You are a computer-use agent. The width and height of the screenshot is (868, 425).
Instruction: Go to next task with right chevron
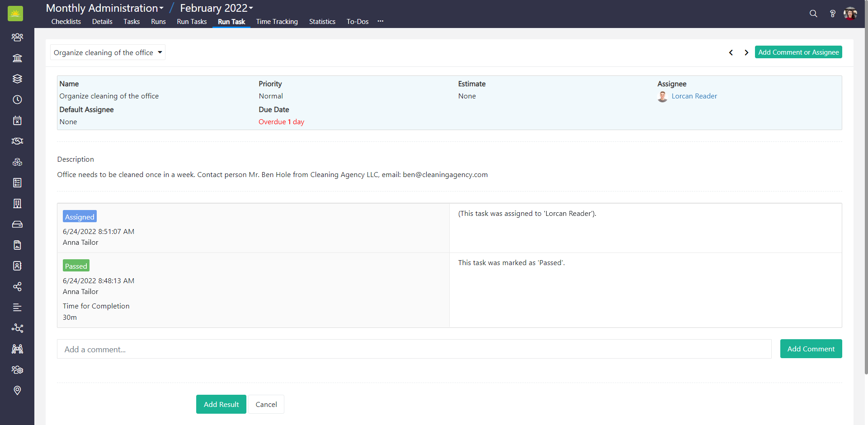(x=746, y=52)
